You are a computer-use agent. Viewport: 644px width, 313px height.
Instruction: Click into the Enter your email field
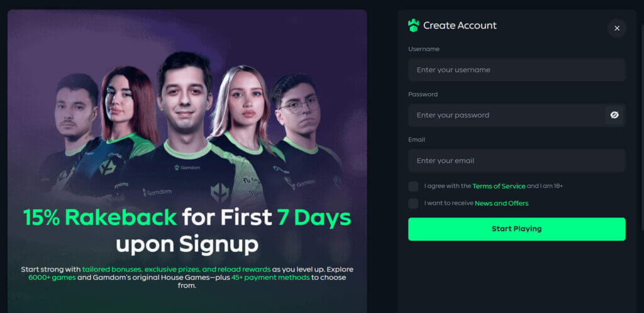click(x=517, y=160)
